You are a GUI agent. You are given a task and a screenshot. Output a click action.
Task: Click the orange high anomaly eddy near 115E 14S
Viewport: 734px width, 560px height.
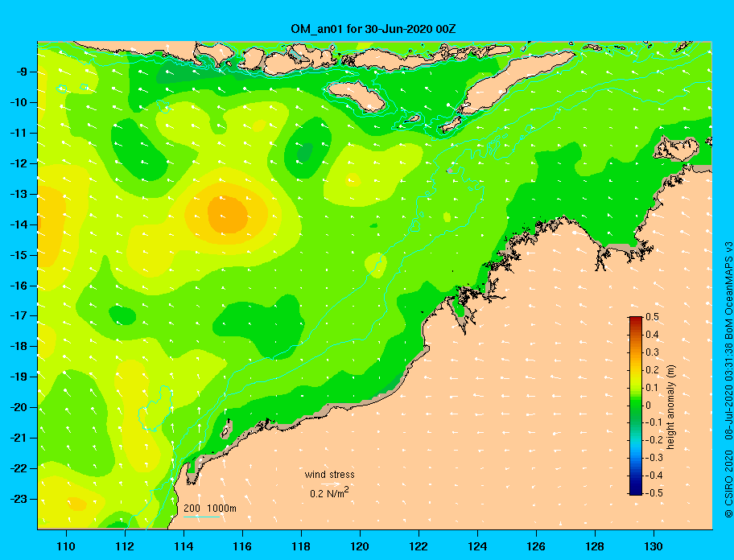(x=228, y=214)
